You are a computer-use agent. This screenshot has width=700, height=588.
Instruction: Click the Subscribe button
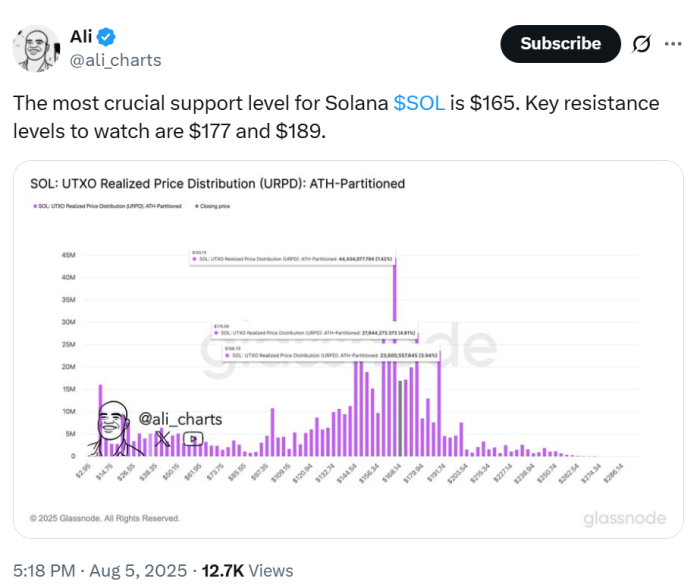pyautogui.click(x=560, y=44)
